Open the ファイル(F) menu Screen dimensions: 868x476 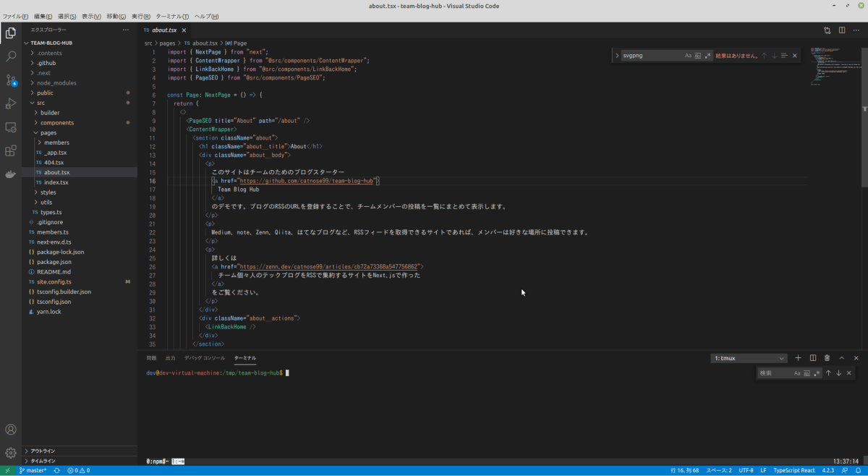pos(16,16)
